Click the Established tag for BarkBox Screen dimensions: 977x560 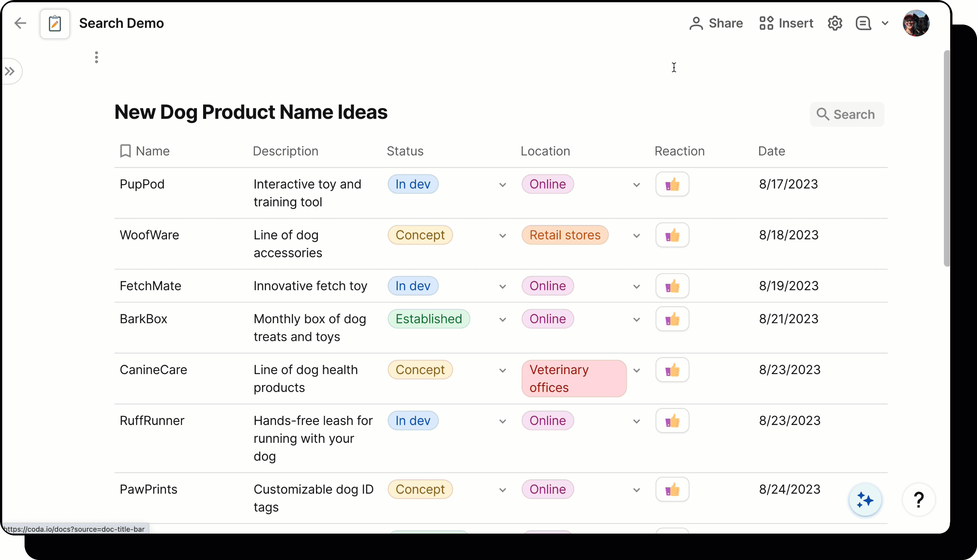[429, 319]
